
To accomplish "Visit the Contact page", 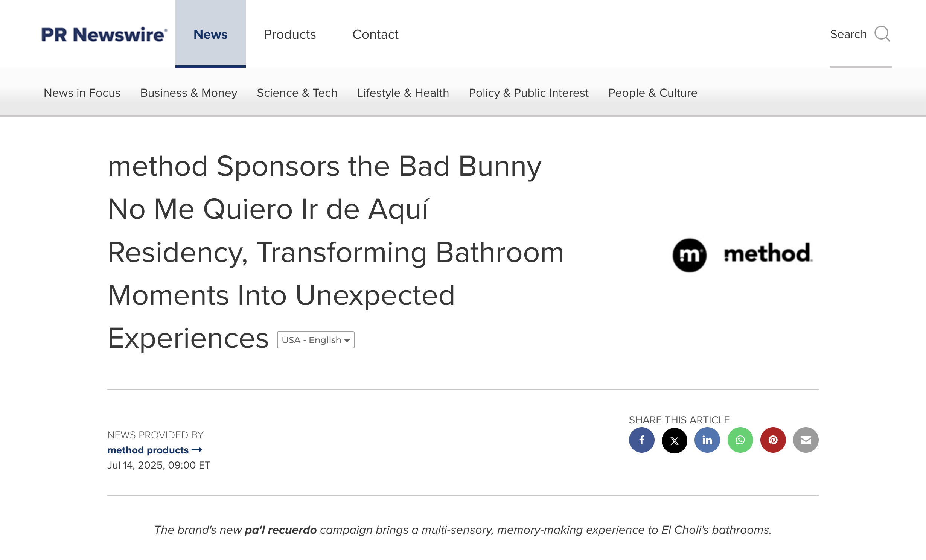I will pyautogui.click(x=375, y=34).
